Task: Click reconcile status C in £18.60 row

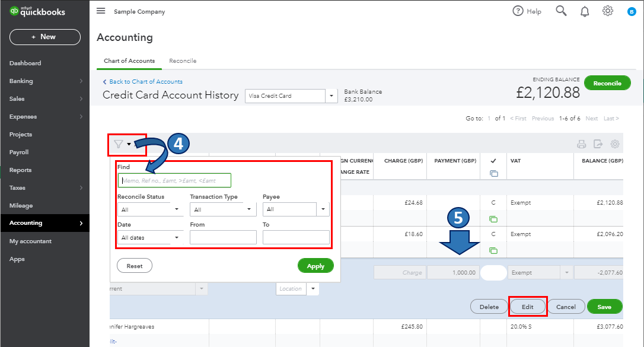Action: [x=493, y=234]
